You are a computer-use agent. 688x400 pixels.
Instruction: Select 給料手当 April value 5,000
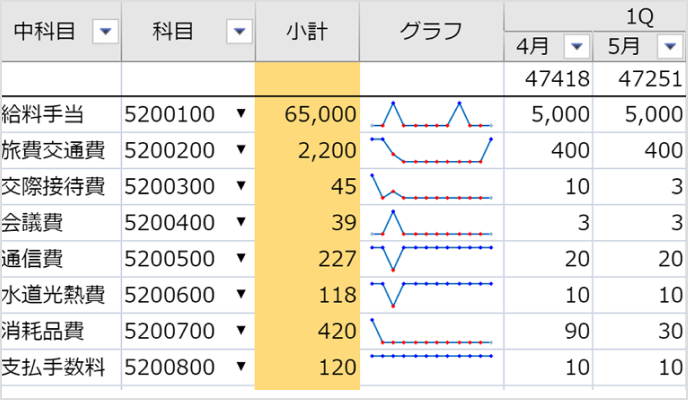548,114
